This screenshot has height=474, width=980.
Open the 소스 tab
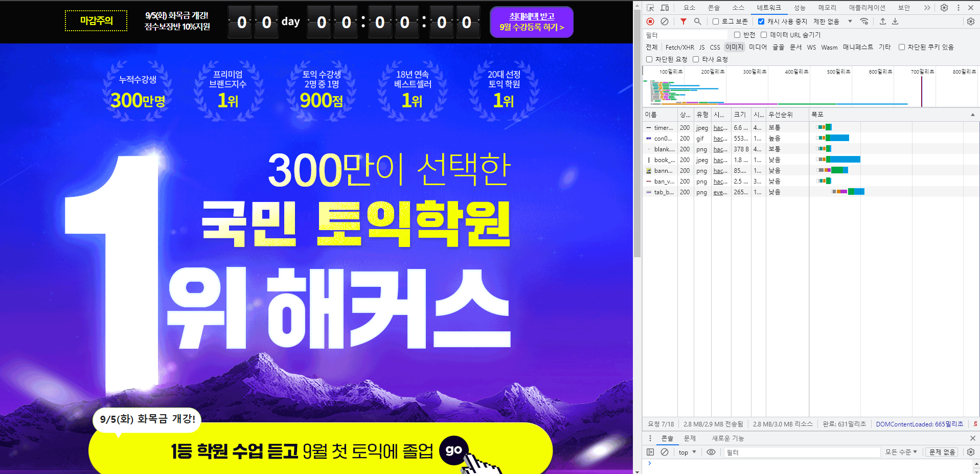point(738,8)
